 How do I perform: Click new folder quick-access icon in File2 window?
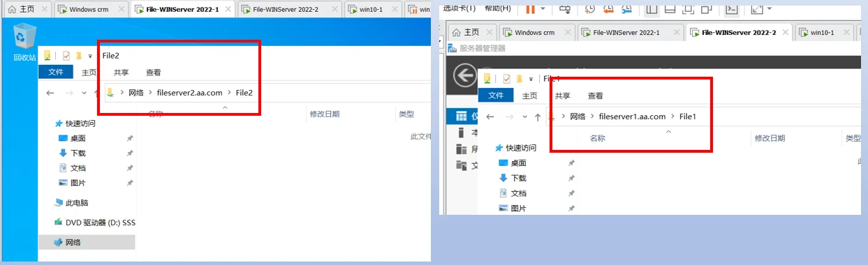pyautogui.click(x=80, y=55)
